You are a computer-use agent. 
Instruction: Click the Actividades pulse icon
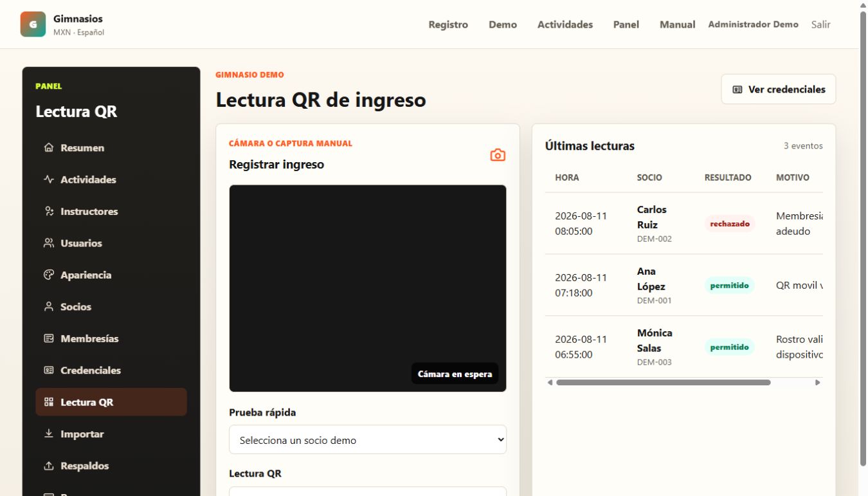tap(48, 179)
